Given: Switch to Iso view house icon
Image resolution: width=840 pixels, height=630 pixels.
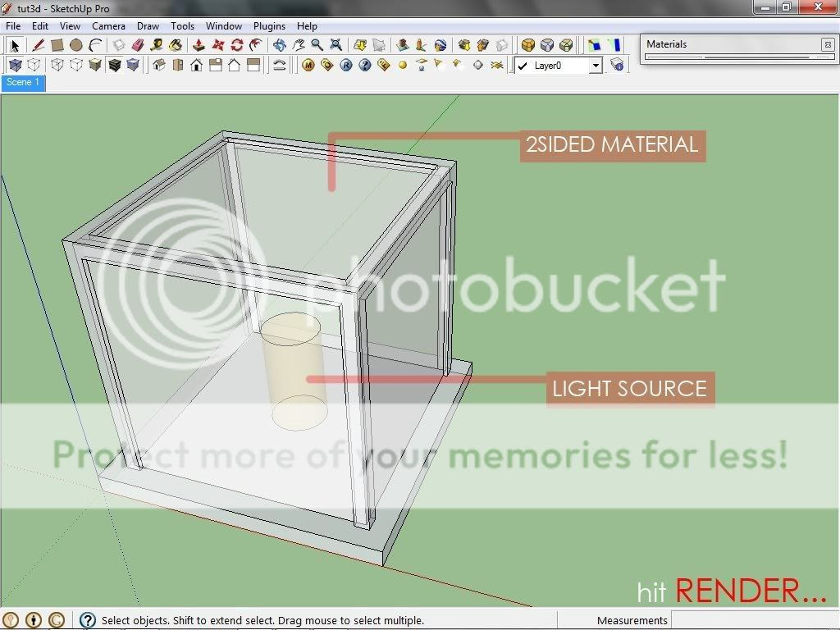Looking at the screenshot, I should (159, 66).
